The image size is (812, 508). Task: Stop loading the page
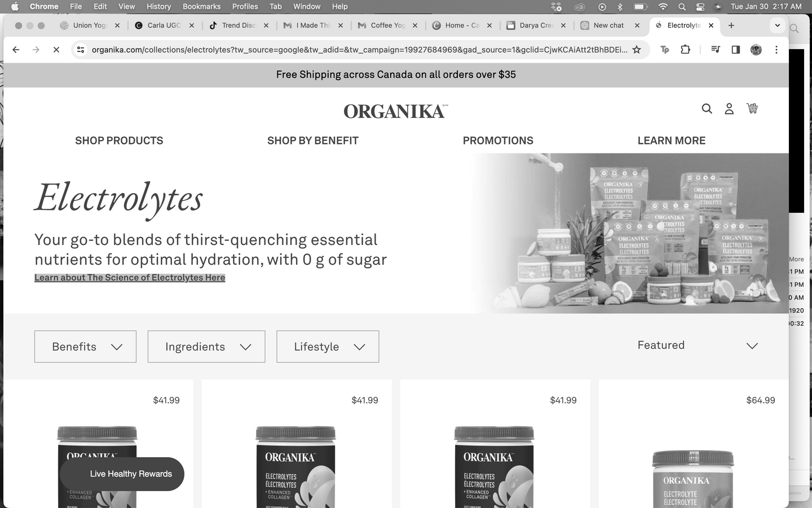[x=56, y=50]
